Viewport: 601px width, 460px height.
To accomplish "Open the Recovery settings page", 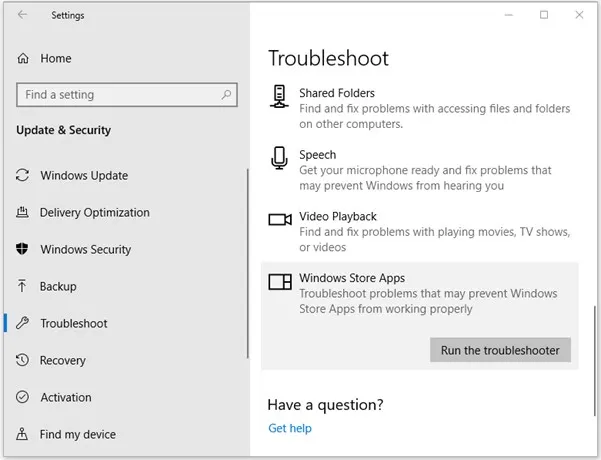I will tap(62, 361).
